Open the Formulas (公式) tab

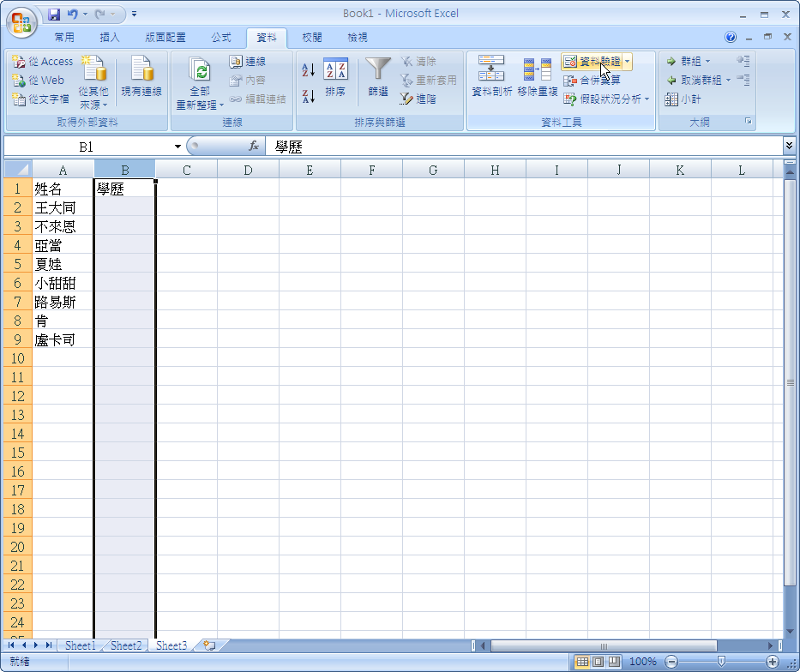point(221,37)
